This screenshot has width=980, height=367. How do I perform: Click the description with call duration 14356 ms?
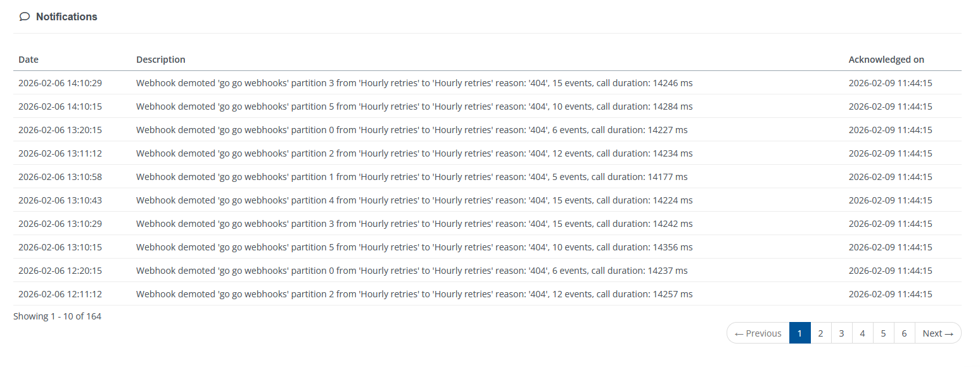coord(414,247)
